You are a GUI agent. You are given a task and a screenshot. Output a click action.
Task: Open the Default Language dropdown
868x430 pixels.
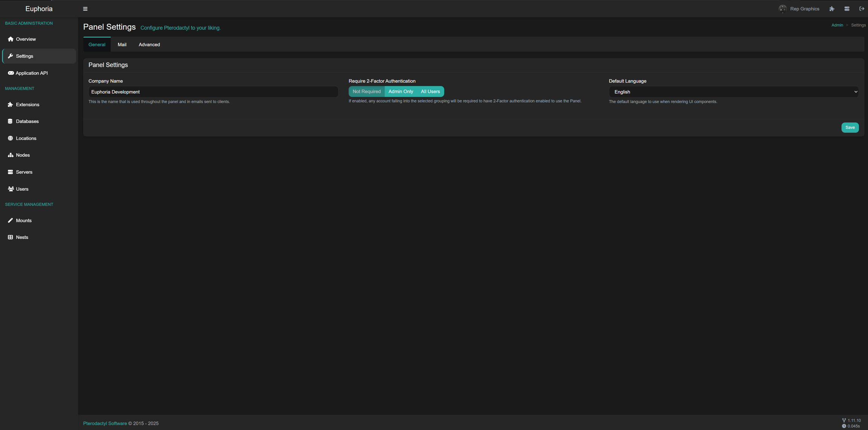(x=733, y=92)
